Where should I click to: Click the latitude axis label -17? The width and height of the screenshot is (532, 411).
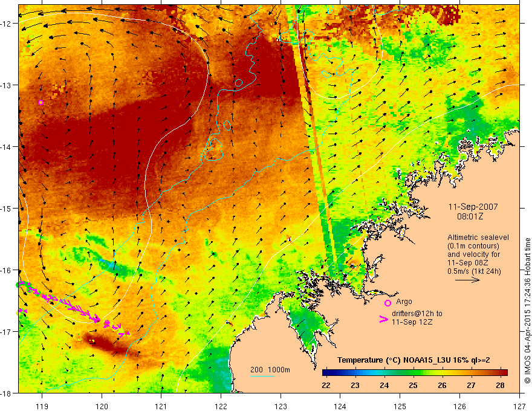[6, 332]
